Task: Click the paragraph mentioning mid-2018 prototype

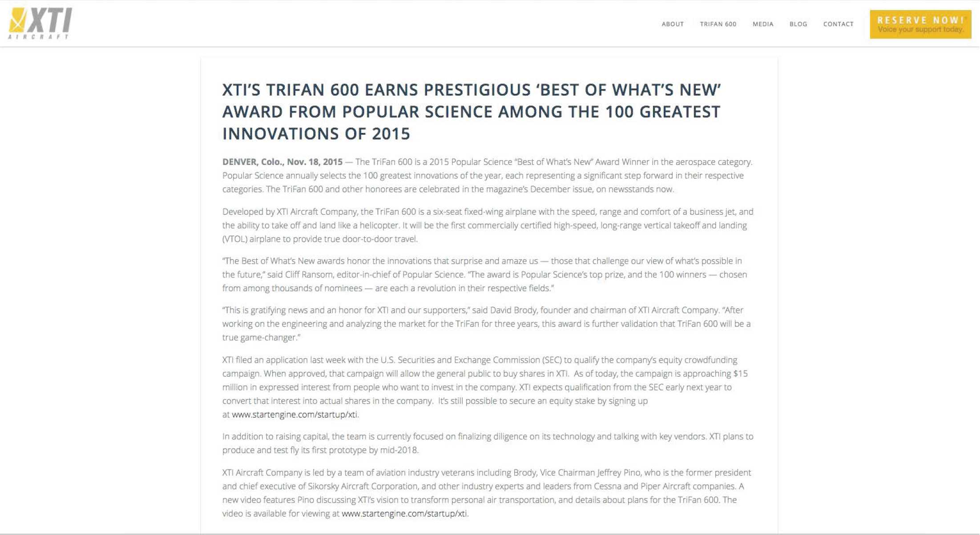Action: [488, 443]
